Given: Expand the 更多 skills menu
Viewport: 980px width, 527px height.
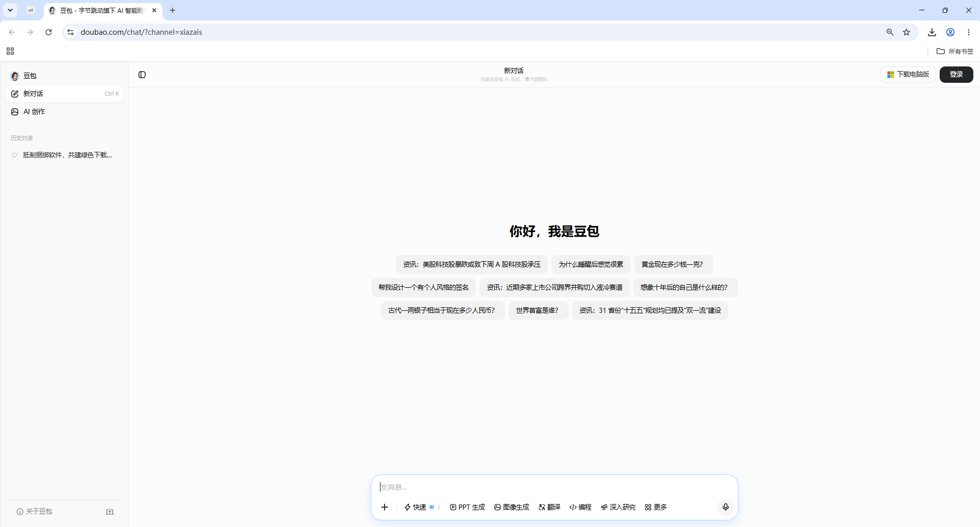Looking at the screenshot, I should [x=656, y=507].
